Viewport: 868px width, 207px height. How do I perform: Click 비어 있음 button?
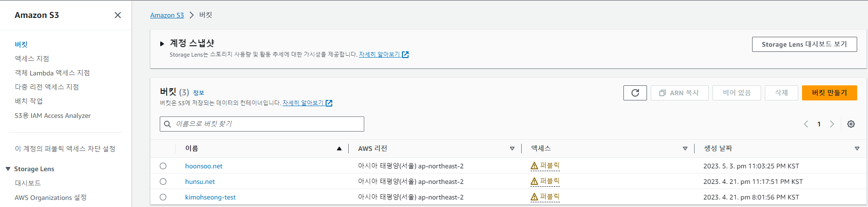click(x=737, y=93)
